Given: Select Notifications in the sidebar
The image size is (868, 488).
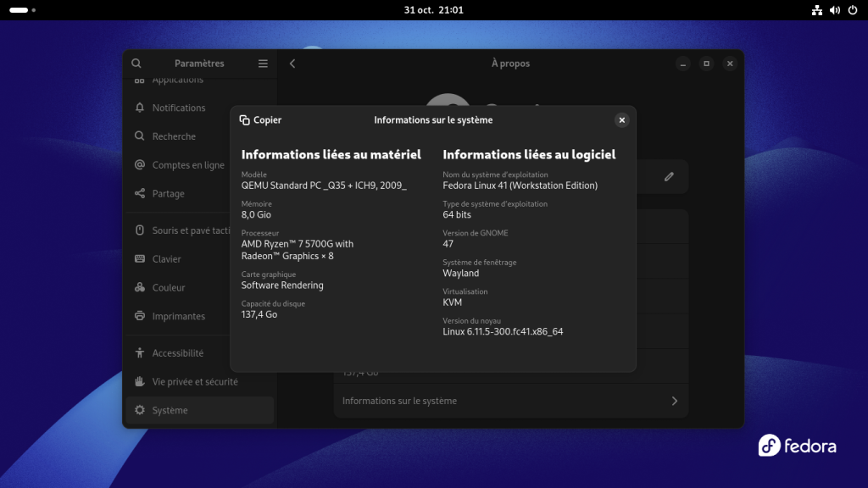Looking at the screenshot, I should coord(179,108).
